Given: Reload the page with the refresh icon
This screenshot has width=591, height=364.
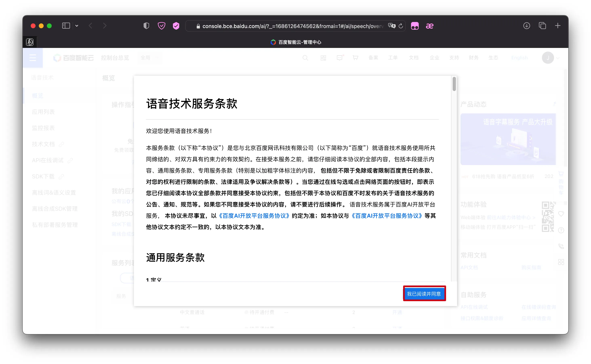Looking at the screenshot, I should (401, 26).
